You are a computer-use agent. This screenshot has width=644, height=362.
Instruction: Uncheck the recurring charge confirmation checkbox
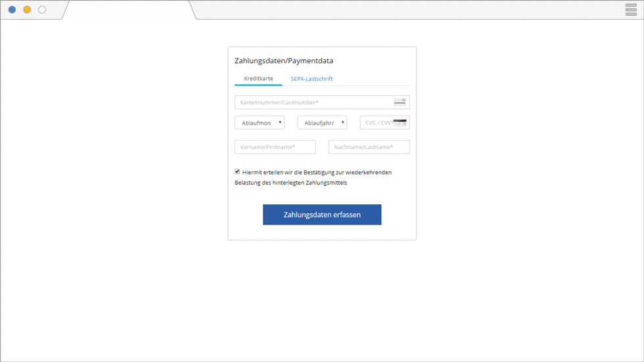237,171
